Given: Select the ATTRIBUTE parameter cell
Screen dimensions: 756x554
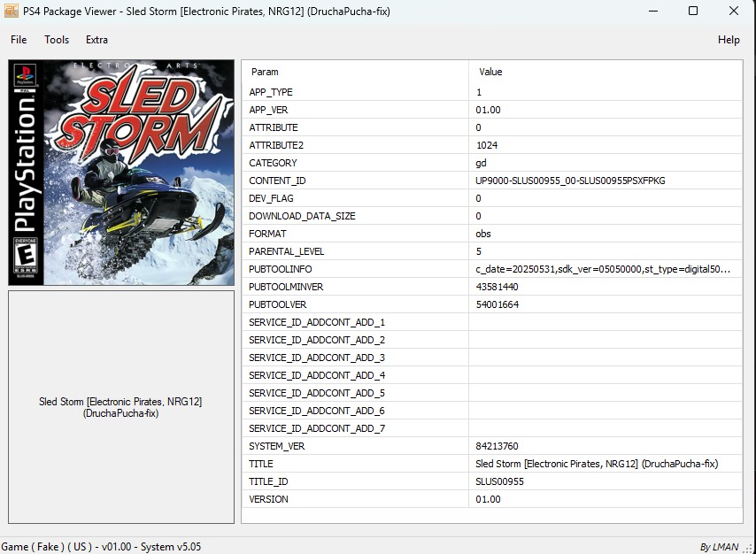Looking at the screenshot, I should coord(355,127).
